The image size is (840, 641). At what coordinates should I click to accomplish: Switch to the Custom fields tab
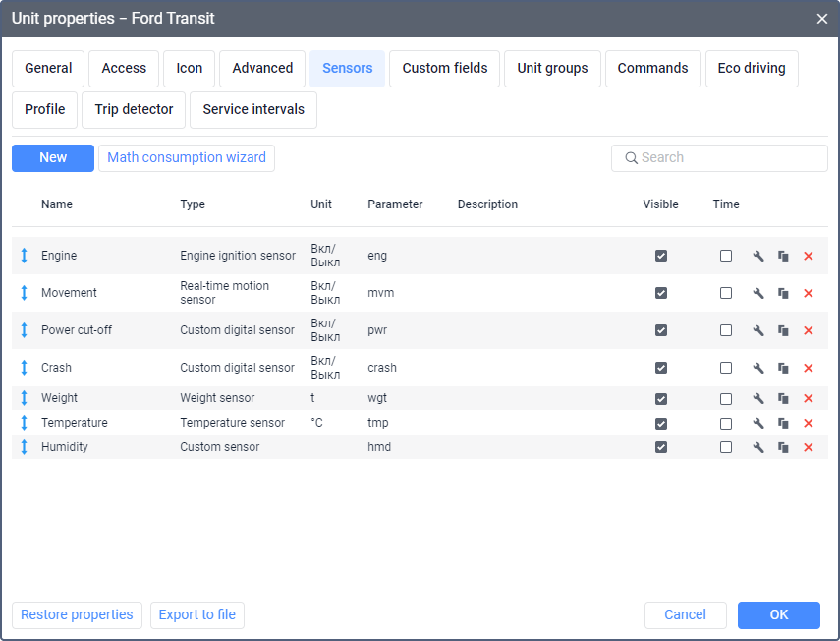(445, 69)
